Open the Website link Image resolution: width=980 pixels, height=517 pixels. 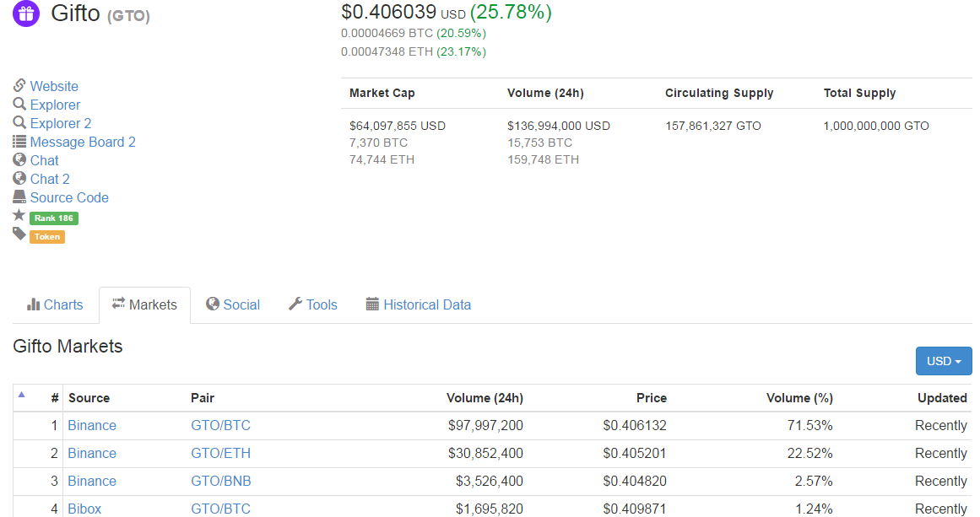pos(54,86)
